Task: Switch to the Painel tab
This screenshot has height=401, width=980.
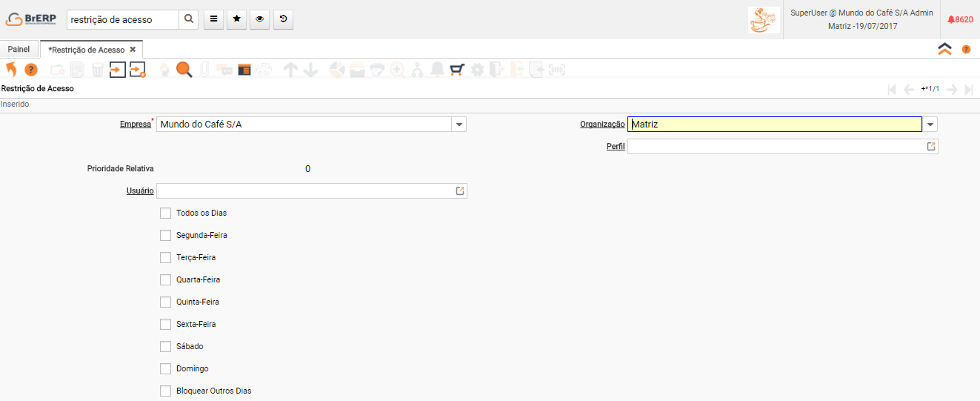Action: click(19, 50)
